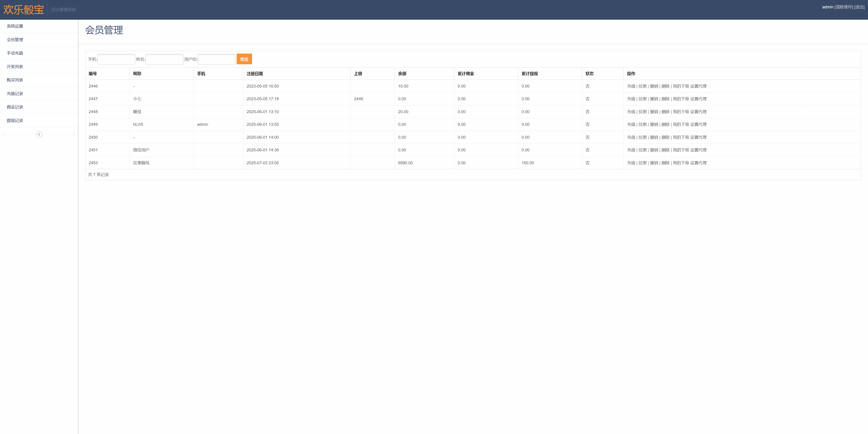Click 充值 for member 2446
This screenshot has height=434, width=868.
pos(631,86)
